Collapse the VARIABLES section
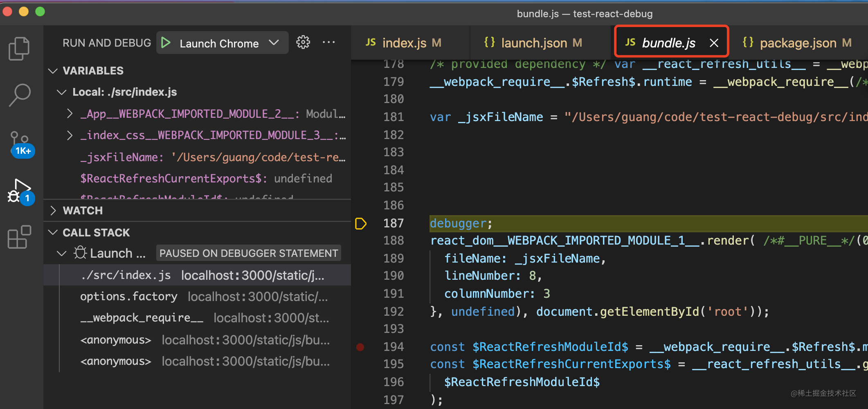The image size is (868, 409). click(x=53, y=70)
